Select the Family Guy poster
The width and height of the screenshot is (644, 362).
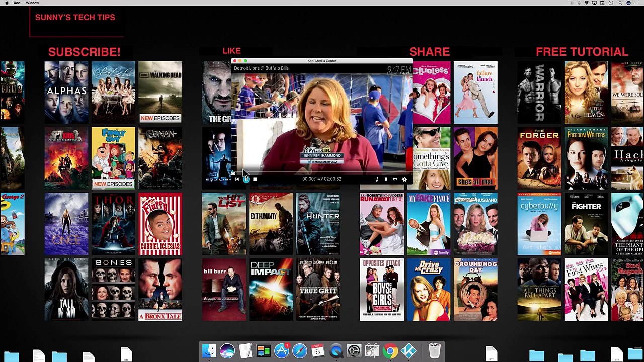pyautogui.click(x=113, y=158)
